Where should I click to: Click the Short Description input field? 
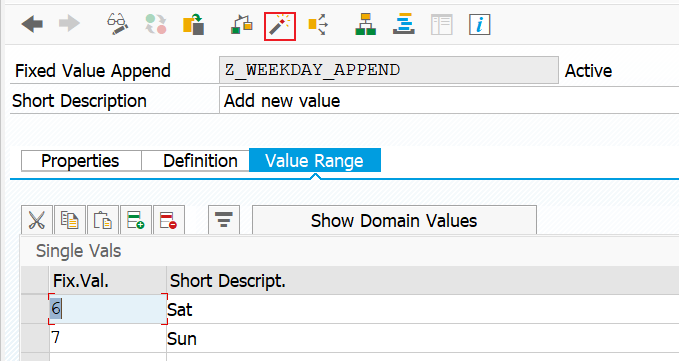tap(449, 100)
